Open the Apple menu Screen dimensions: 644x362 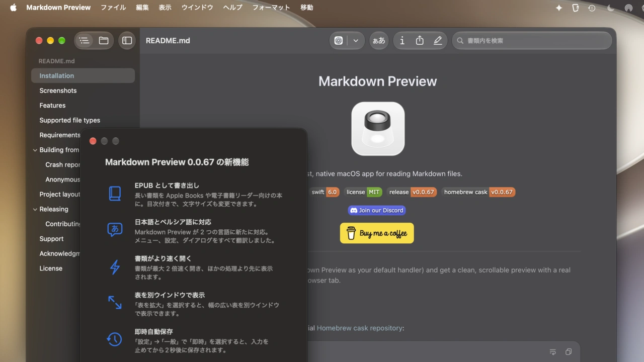coord(13,8)
